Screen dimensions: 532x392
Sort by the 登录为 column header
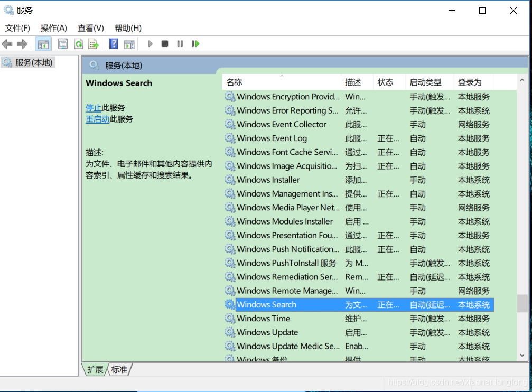474,82
